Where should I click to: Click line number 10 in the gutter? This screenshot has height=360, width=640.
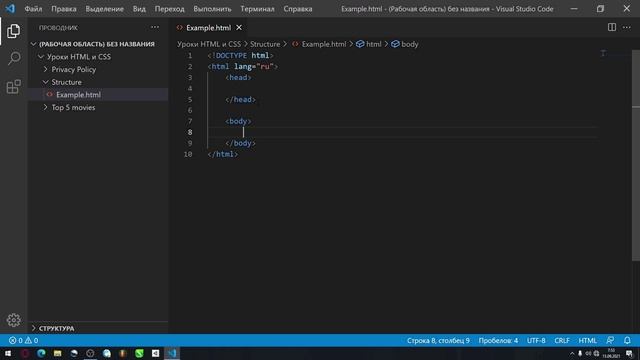[188, 154]
